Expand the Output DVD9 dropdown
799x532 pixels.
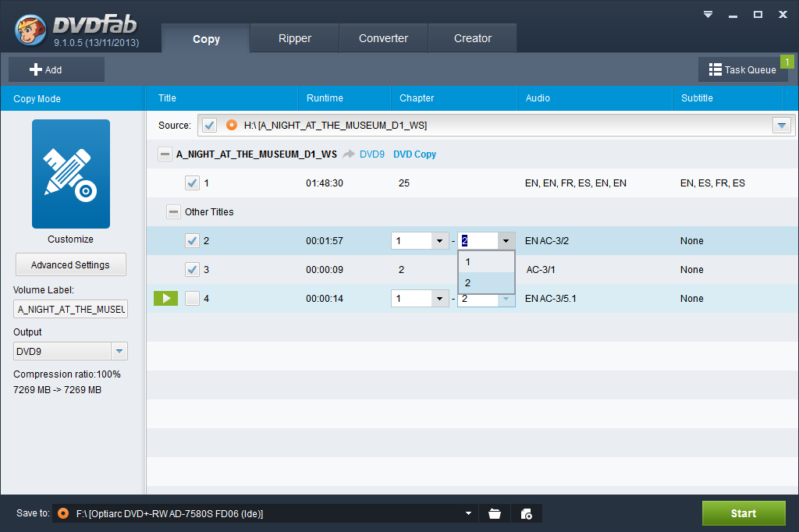(x=119, y=352)
